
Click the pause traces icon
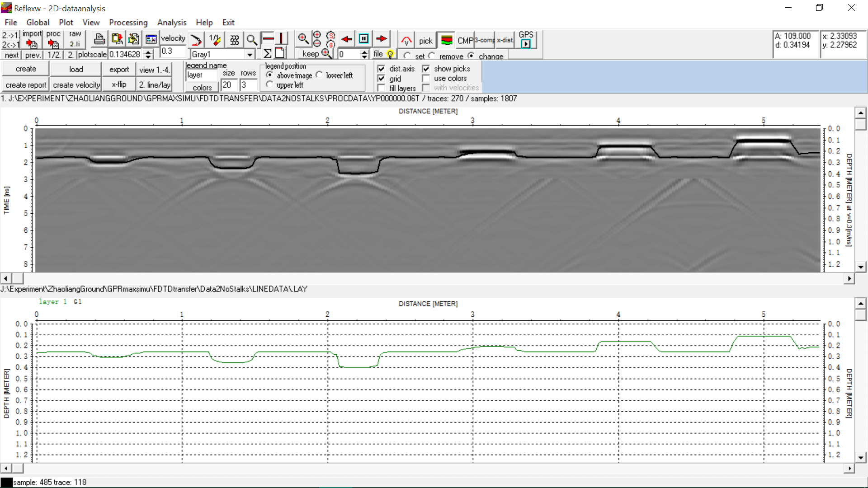click(x=364, y=39)
